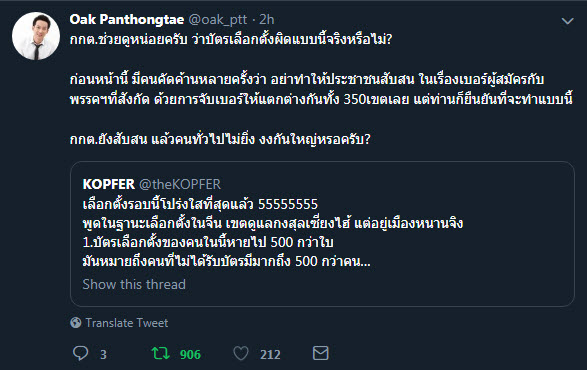This screenshot has height=370, width=587.
Task: Like the tweet with heart icon
Action: pos(241,353)
